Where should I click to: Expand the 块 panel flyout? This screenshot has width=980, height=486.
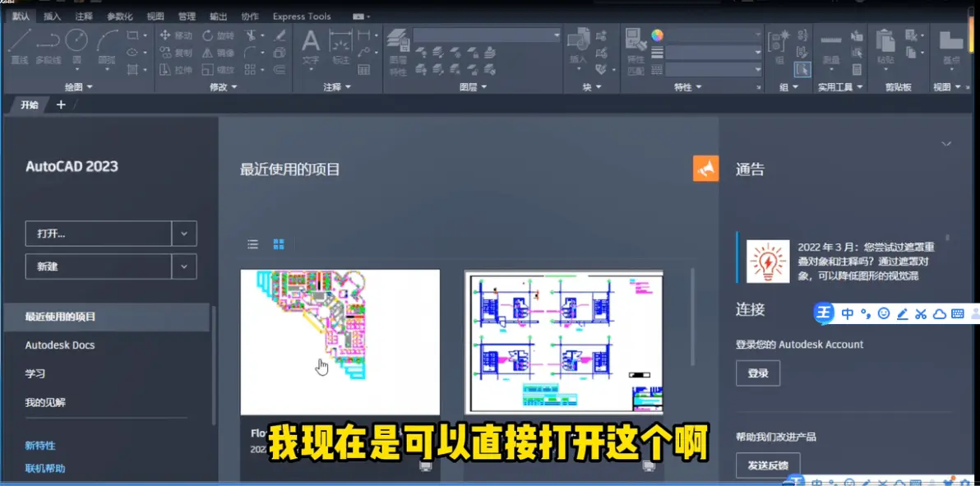click(590, 87)
